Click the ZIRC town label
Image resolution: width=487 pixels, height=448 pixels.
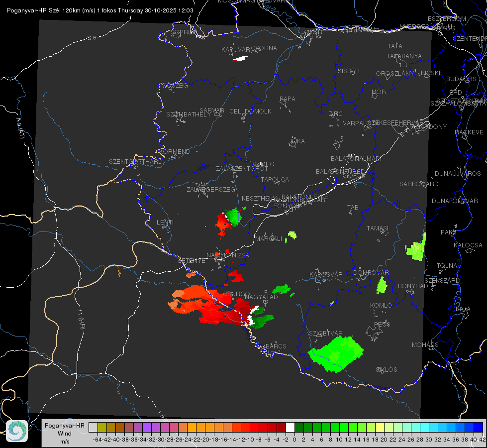click(x=336, y=114)
